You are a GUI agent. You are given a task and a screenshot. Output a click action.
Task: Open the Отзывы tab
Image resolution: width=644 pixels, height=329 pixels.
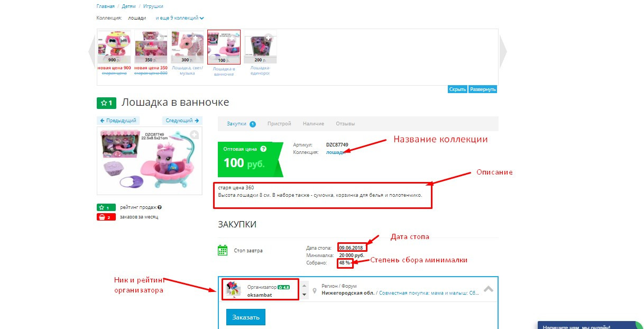pyautogui.click(x=345, y=124)
